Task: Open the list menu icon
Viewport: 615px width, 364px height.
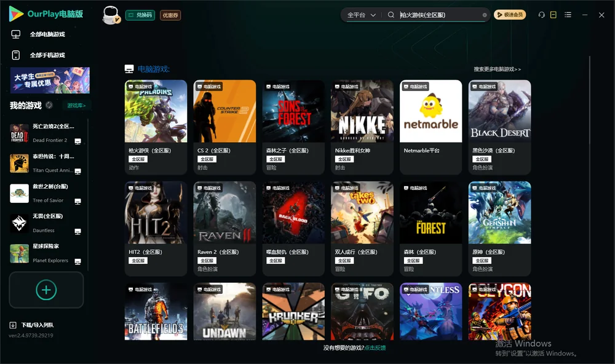Action: pos(568,15)
